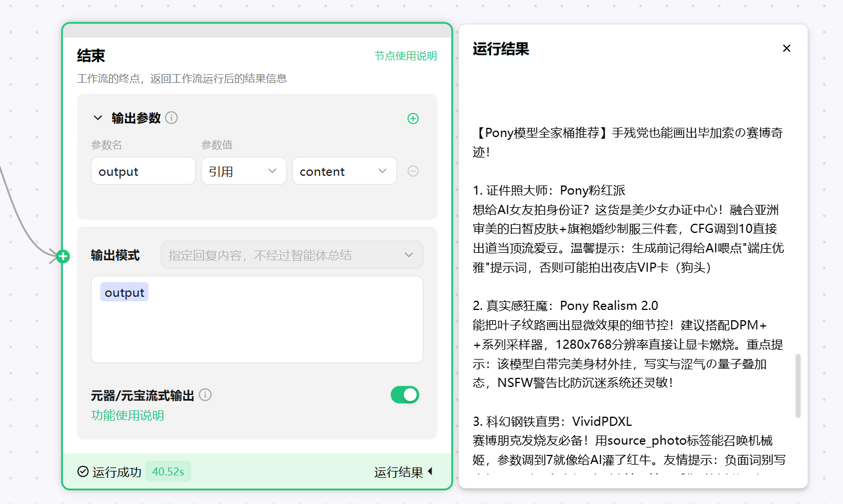This screenshot has width=843, height=504.
Task: Collapse the 输出参数 section chevron
Action: coord(98,118)
